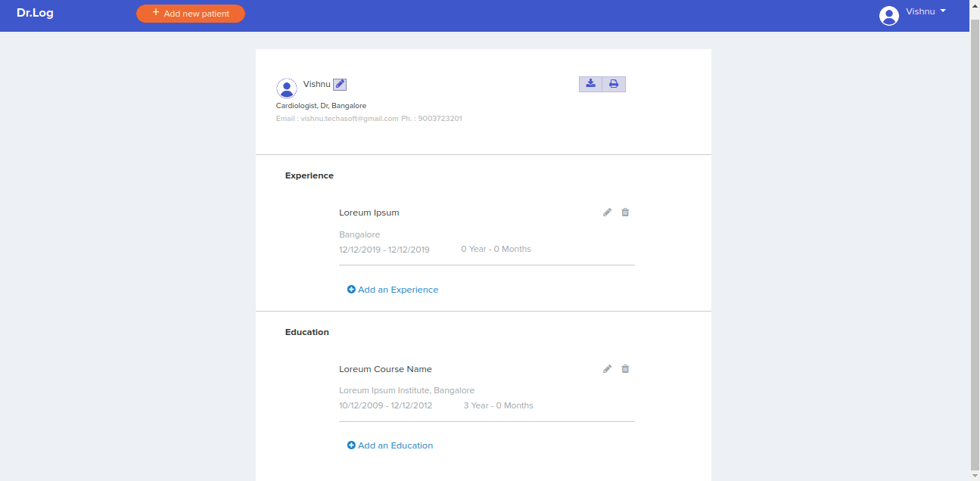Screen dimensions: 980x481
Task: Download the profile
Action: 591,84
